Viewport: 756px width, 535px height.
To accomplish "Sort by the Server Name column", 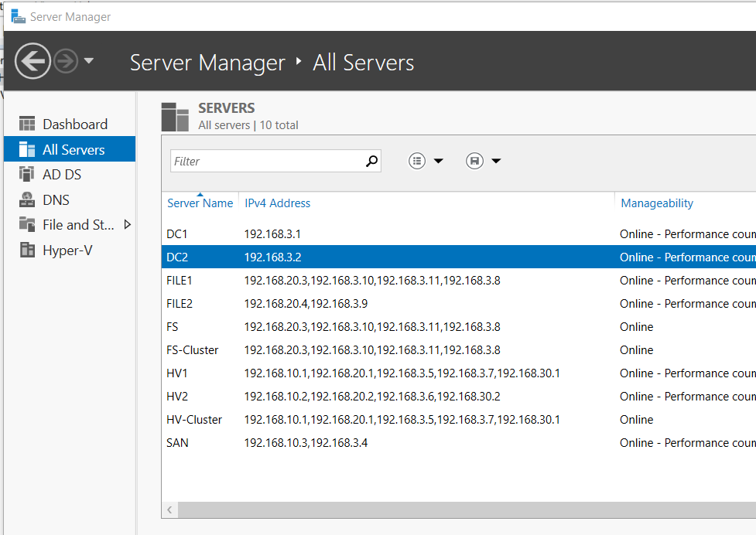I will [x=200, y=203].
